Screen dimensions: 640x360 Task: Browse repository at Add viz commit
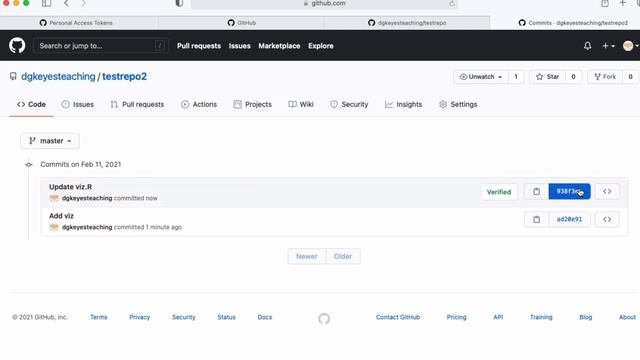point(607,220)
